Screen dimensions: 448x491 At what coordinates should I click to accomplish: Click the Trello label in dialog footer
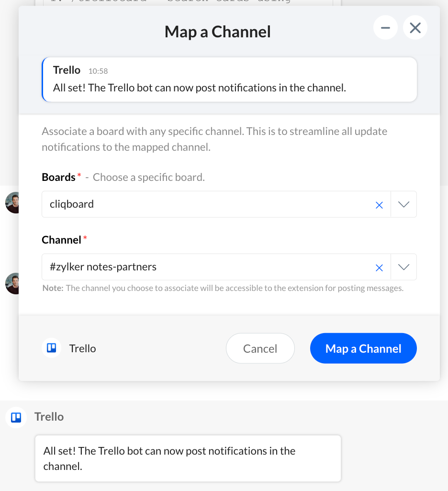[x=82, y=348]
